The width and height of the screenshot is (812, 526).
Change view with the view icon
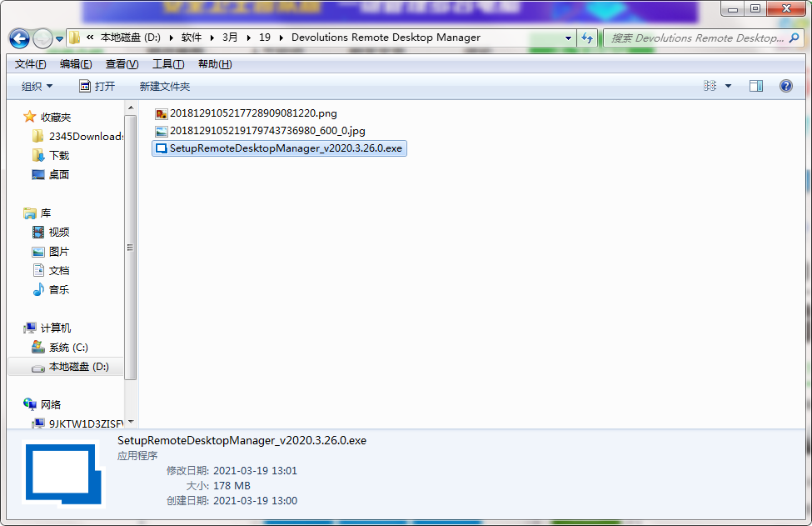point(710,86)
